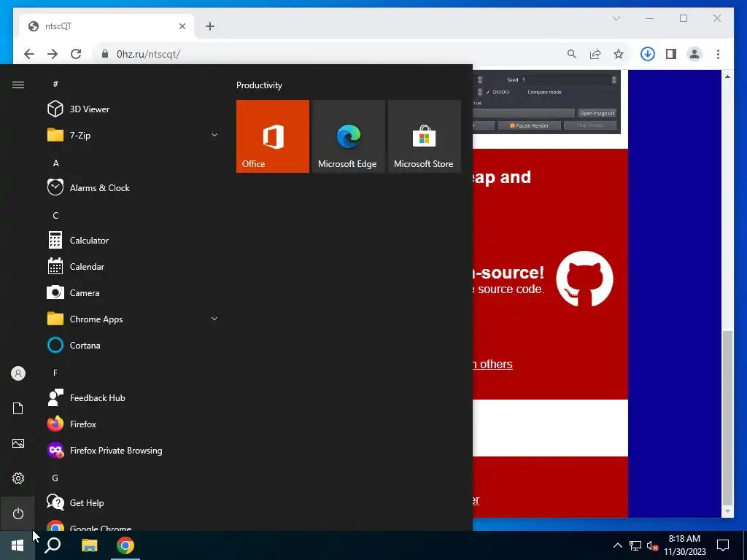Bookmark this page with the star
Image resolution: width=747 pixels, height=560 pixels.
(x=619, y=54)
